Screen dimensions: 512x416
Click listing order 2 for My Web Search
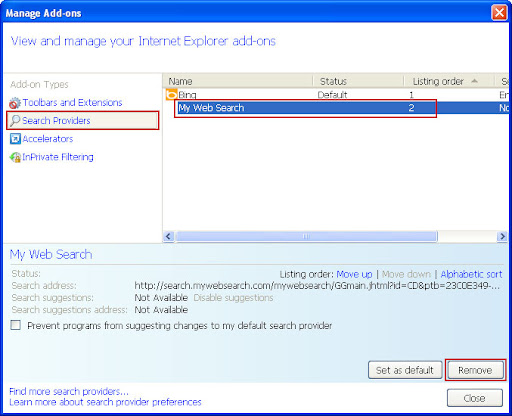tap(411, 108)
